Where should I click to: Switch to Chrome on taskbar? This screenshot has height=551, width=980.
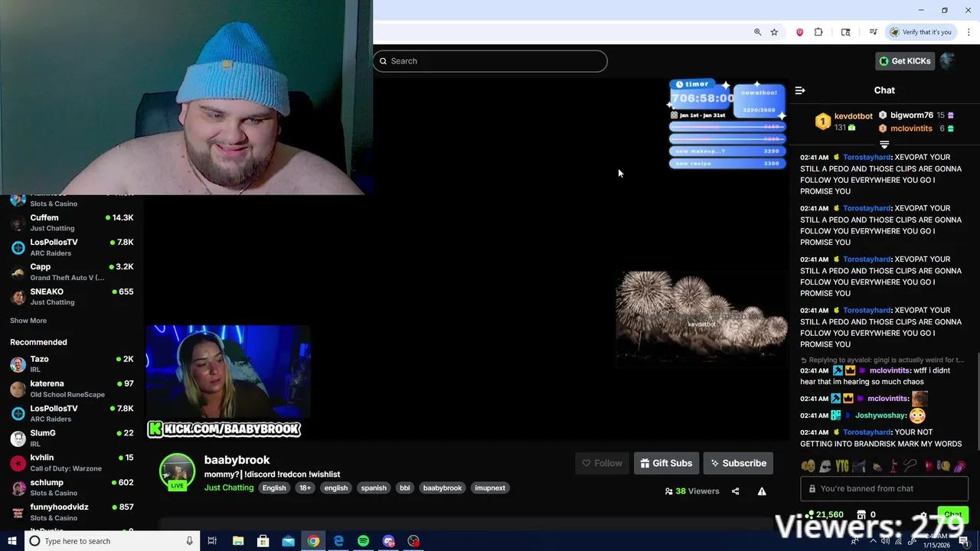tap(313, 541)
